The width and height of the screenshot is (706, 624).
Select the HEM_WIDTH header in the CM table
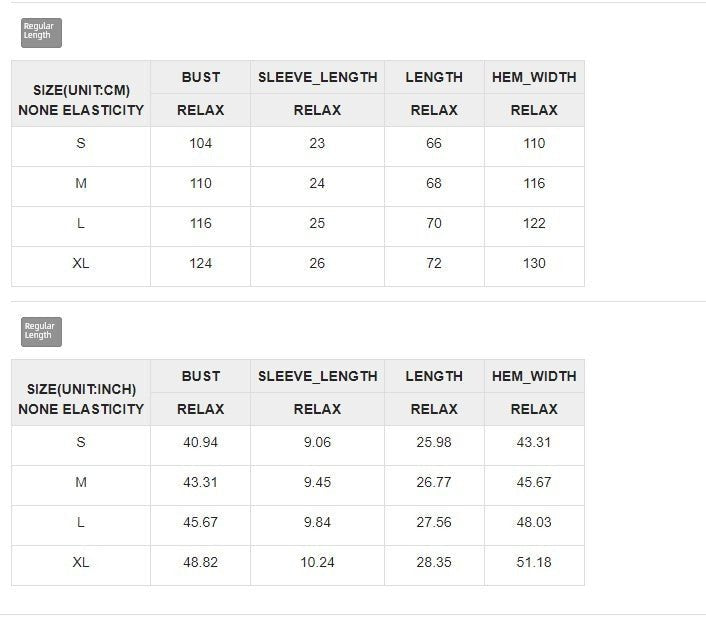pyautogui.click(x=534, y=77)
